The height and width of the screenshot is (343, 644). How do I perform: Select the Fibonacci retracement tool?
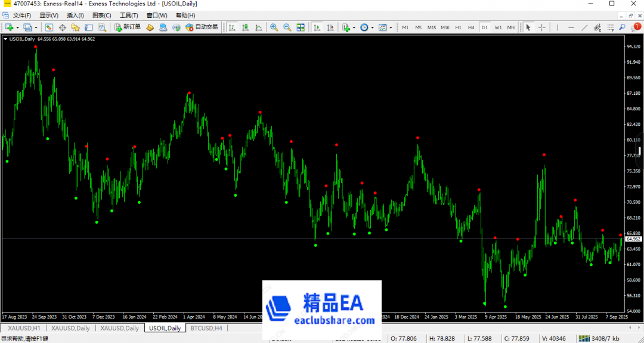(x=611, y=27)
